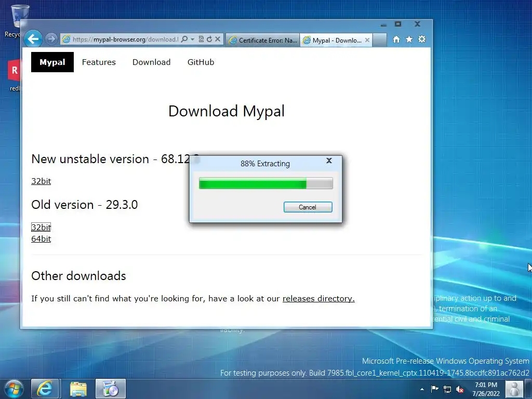The height and width of the screenshot is (399, 532).
Task: Select the red R desktop shortcut
Action: tap(14, 75)
